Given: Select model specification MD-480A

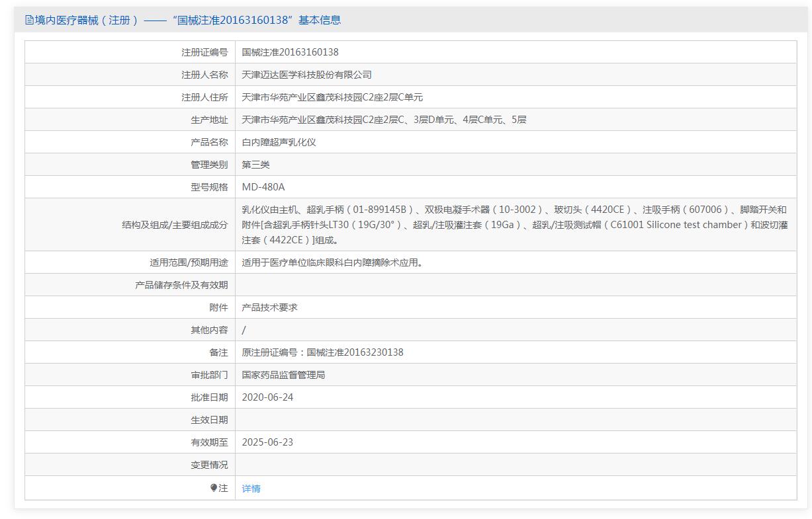Looking at the screenshot, I should 263,187.
